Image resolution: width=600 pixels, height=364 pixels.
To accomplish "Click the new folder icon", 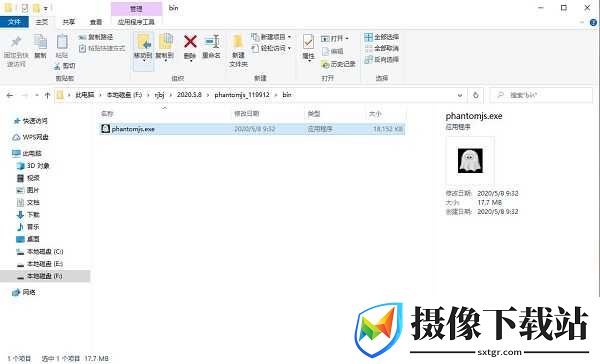I will [238, 41].
